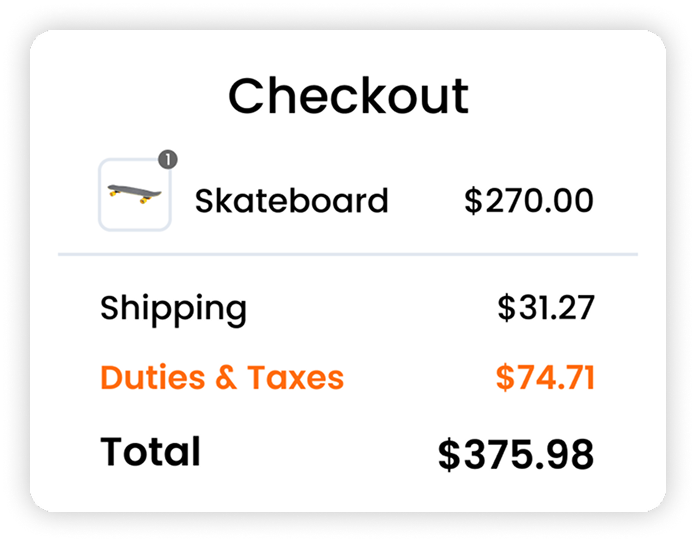Click the dollar sign before 270.00
Viewport: 696px width, 542px height.
473,201
